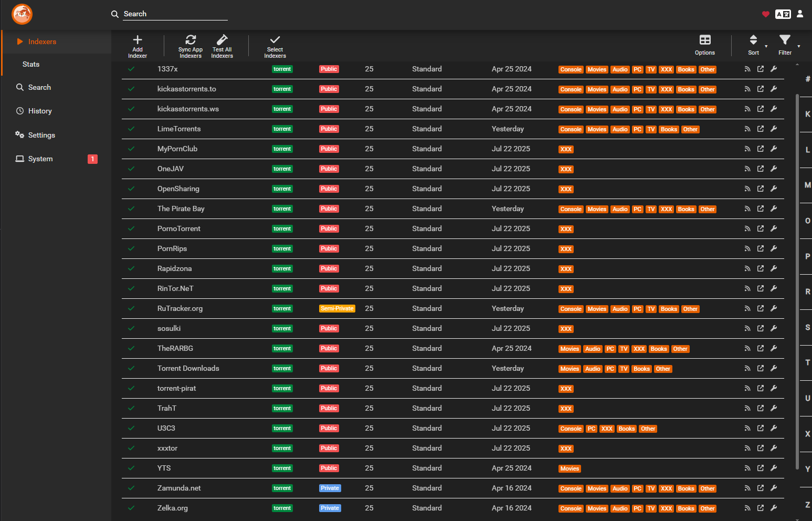Viewport: 812px width, 521px height.
Task: Open the Sort dropdown
Action: click(754, 45)
